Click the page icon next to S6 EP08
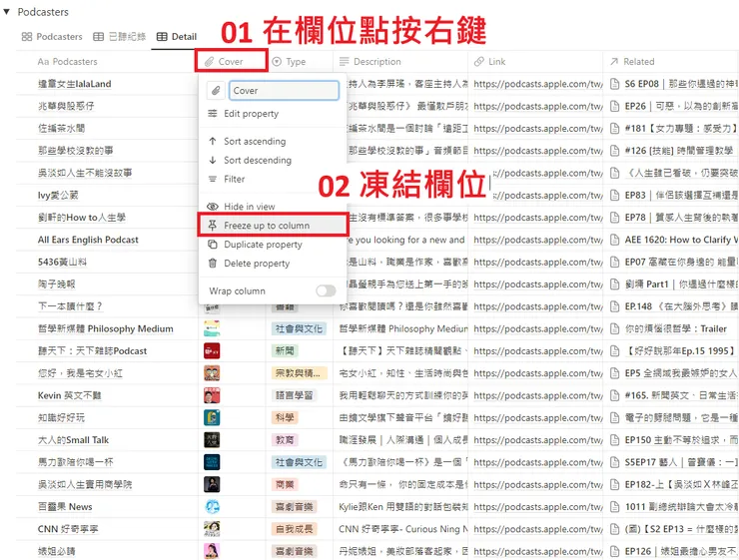 point(614,84)
